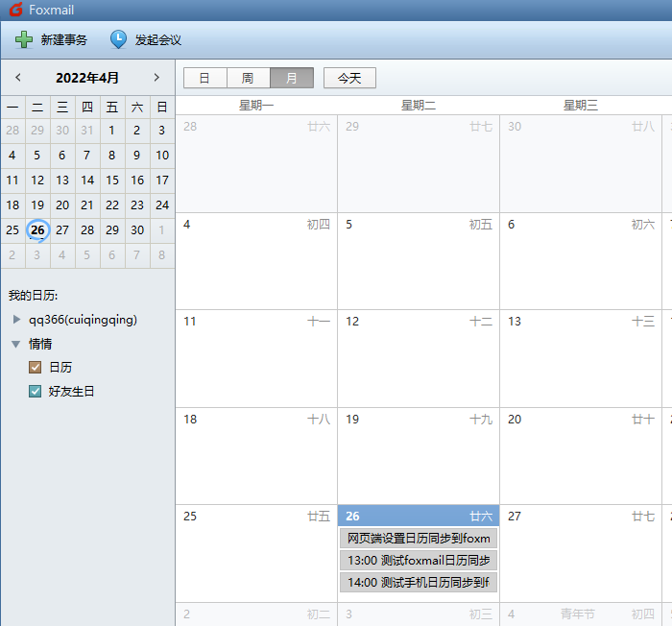Select date 26 in the mini calendar
Screen dimensions: 672x626
37,230
